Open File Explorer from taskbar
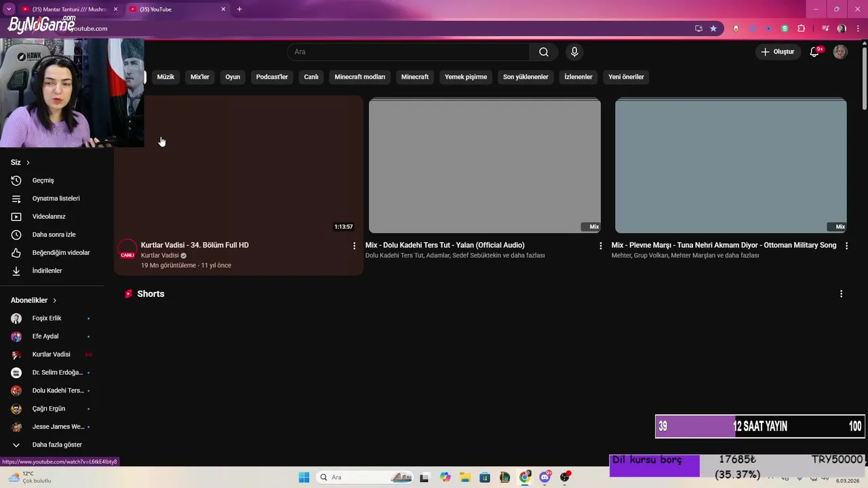 tap(465, 477)
